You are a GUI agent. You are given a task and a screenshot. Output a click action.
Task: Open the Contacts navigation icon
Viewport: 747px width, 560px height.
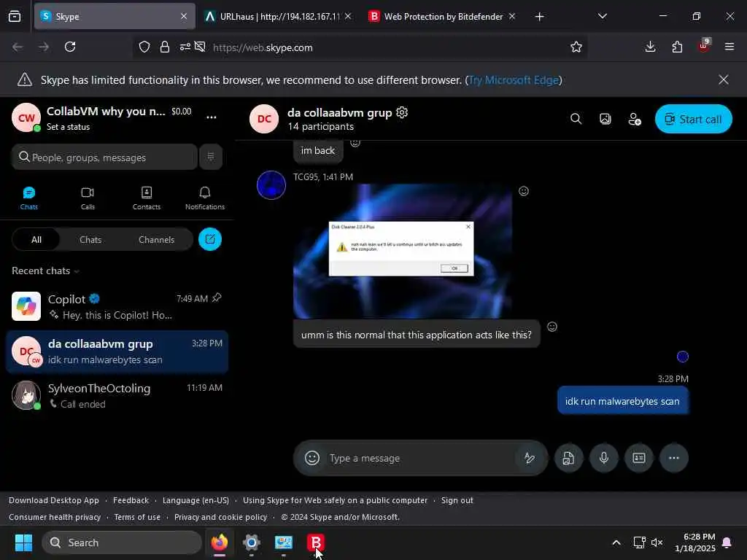[146, 198]
